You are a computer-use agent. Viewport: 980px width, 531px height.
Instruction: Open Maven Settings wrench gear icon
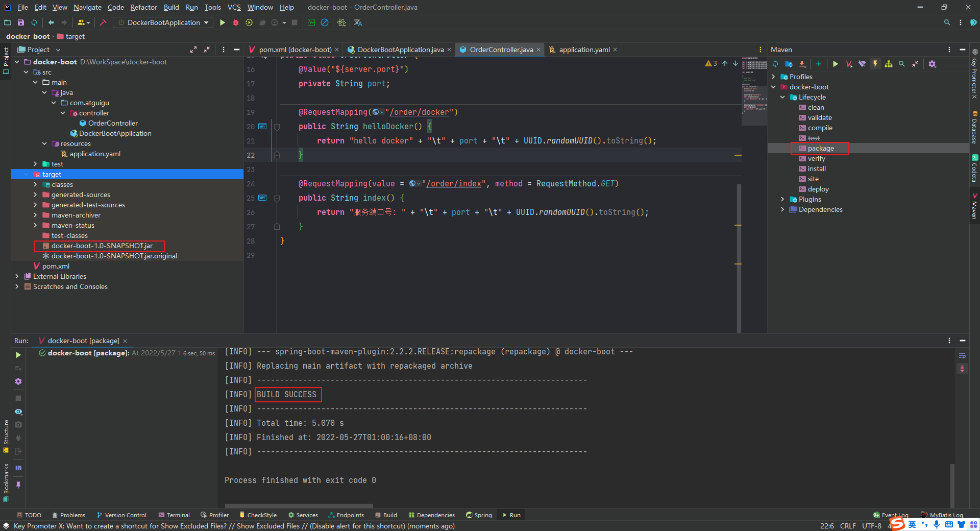[932, 64]
